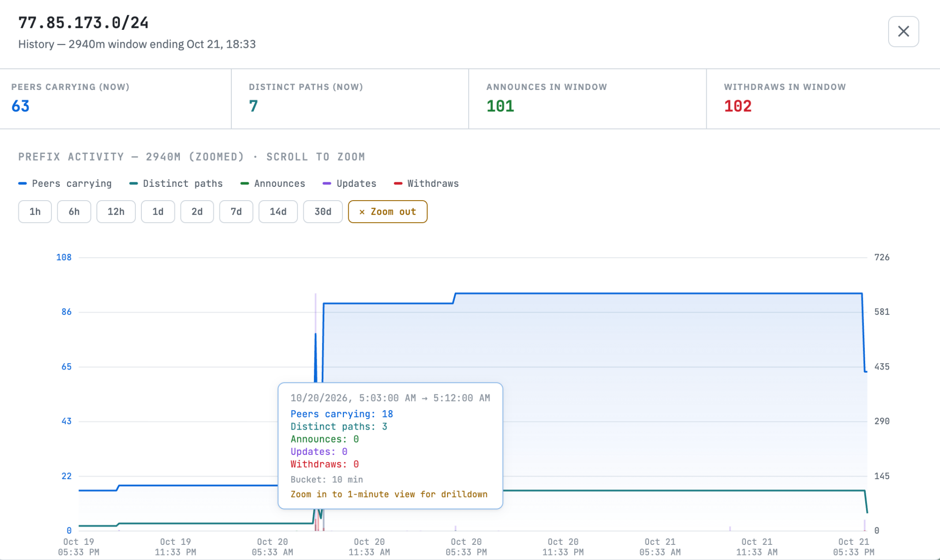940x560 pixels.
Task: Choose the 1d time range
Action: click(x=158, y=212)
